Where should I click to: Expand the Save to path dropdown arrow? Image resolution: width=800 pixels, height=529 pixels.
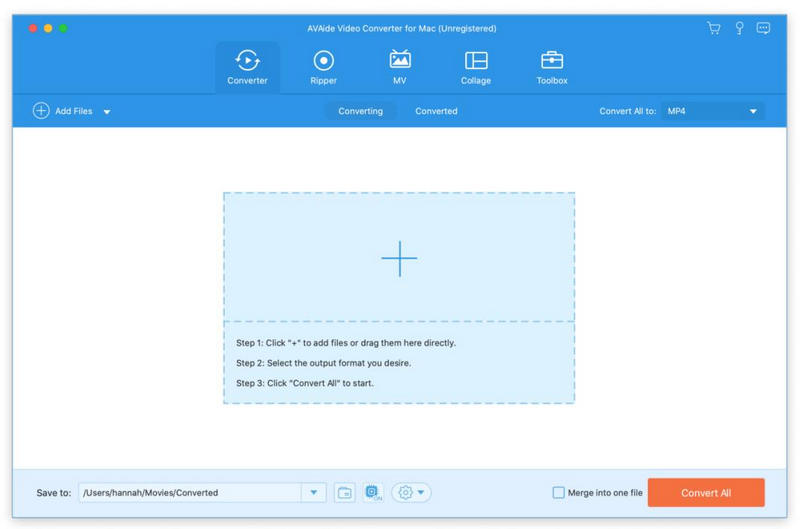pyautogui.click(x=314, y=493)
